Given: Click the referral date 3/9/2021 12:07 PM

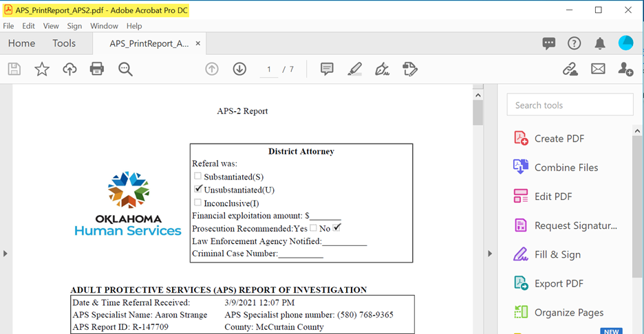Looking at the screenshot, I should (x=259, y=303).
